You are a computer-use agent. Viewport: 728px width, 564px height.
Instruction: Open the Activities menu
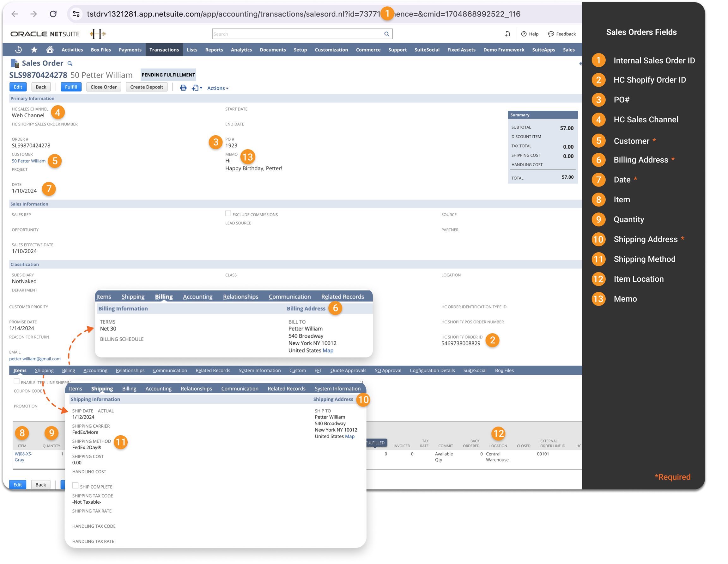(x=72, y=50)
